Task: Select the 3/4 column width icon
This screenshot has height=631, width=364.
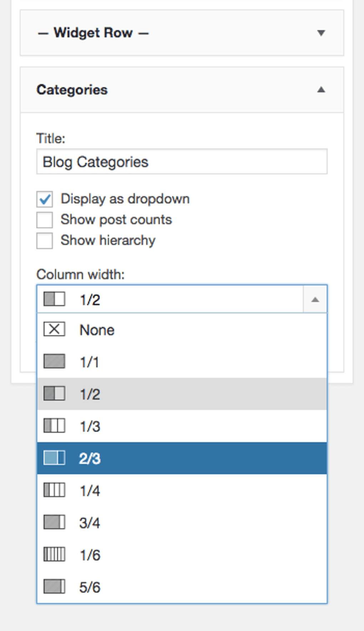Action: tap(54, 522)
